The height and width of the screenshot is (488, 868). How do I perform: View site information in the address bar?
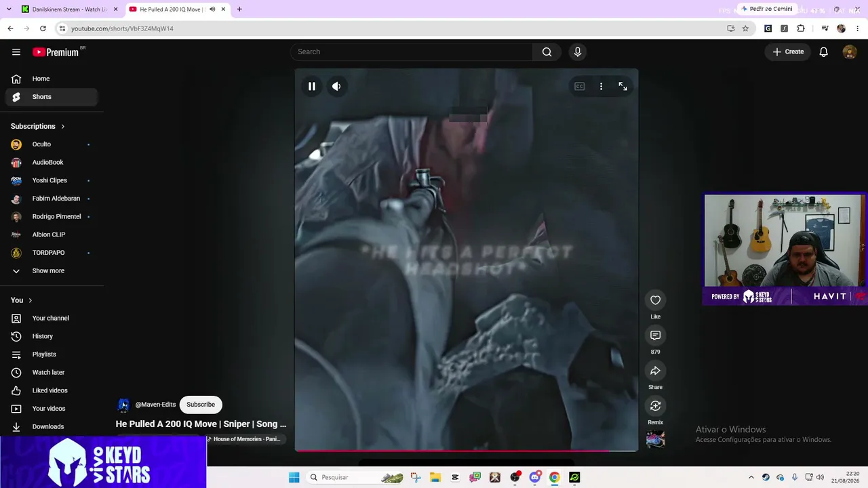click(x=62, y=28)
